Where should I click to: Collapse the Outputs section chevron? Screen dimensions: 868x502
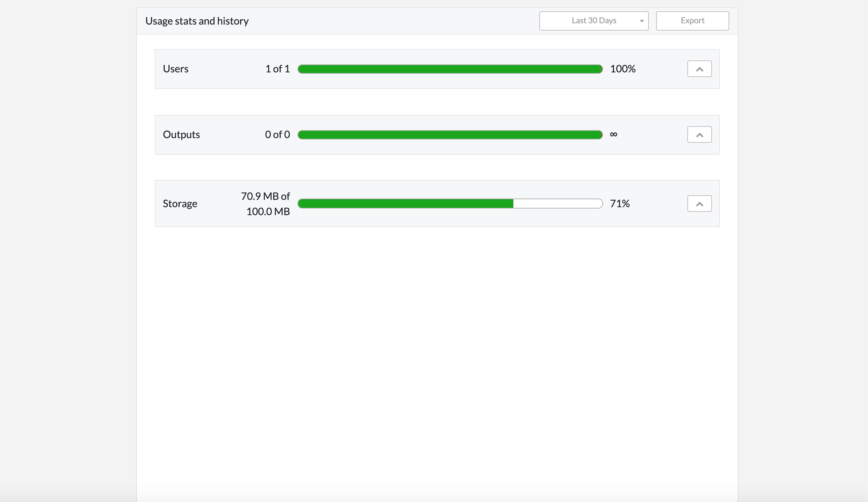tap(699, 134)
